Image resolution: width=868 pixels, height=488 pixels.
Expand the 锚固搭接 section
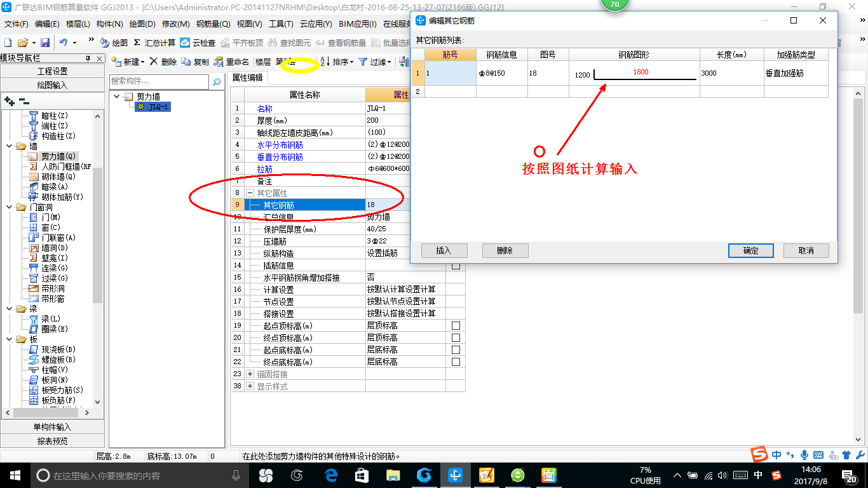(250, 374)
